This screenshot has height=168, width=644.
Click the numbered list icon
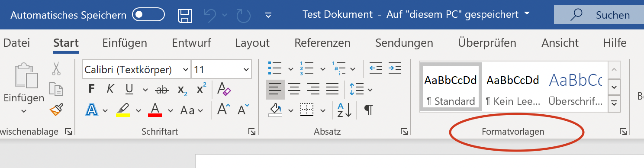pos(307,68)
